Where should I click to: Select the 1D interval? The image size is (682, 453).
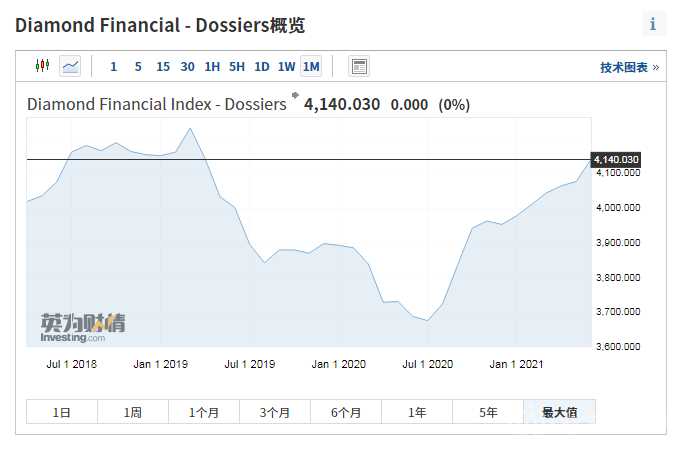[261, 67]
